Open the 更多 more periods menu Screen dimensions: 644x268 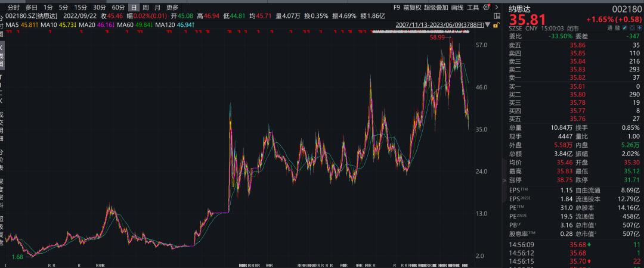pos(172,7)
